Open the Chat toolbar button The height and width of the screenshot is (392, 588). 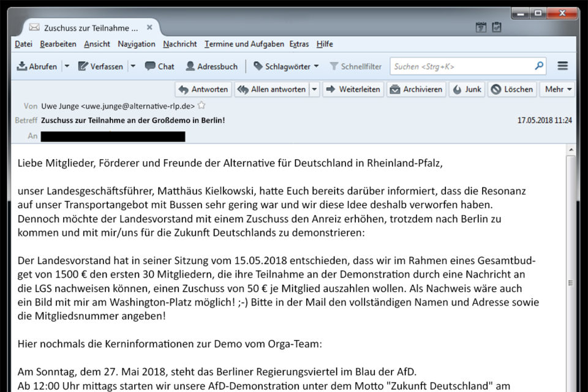point(160,66)
